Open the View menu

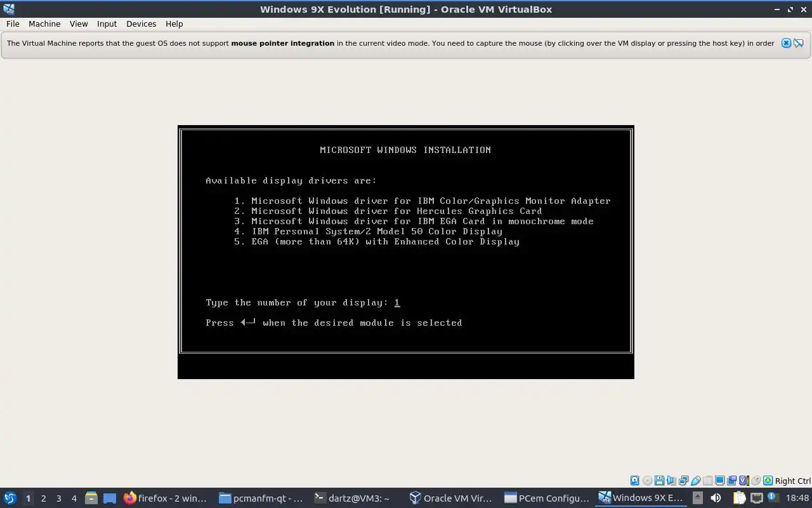[x=79, y=23]
